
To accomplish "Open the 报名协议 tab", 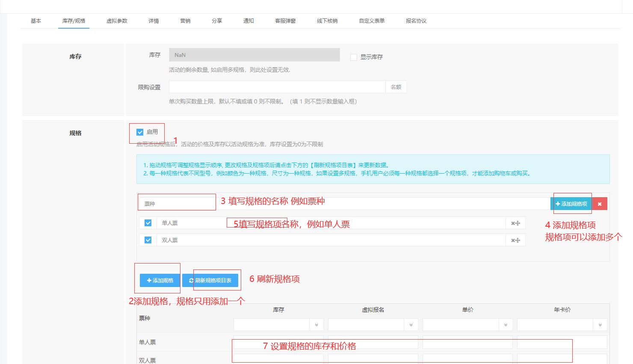I will (416, 21).
